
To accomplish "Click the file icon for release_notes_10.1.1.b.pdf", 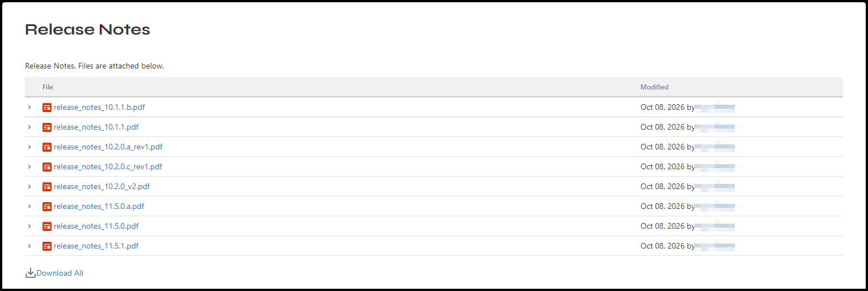I will pyautogui.click(x=47, y=107).
